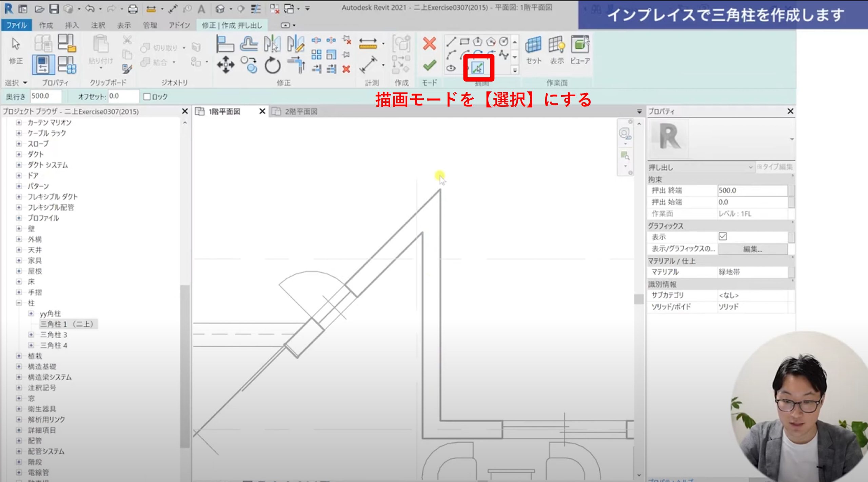Collapse the 柱 tree node
The height and width of the screenshot is (482, 868).
19,303
